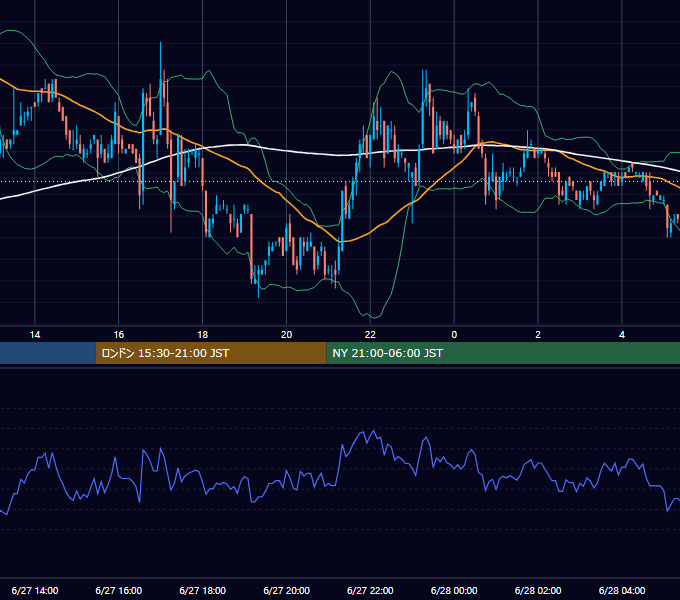Click the 6/27 18:00 date label
The height and width of the screenshot is (600, 680).
(x=203, y=590)
